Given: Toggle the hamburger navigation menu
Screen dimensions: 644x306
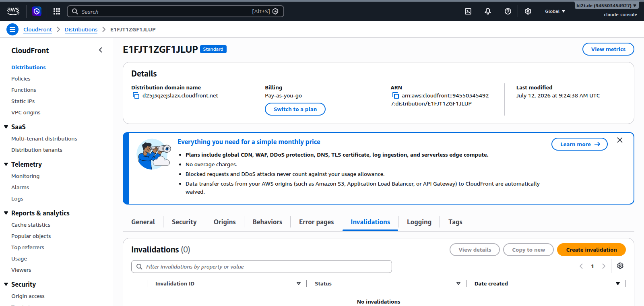Looking at the screenshot, I should (x=12, y=29).
